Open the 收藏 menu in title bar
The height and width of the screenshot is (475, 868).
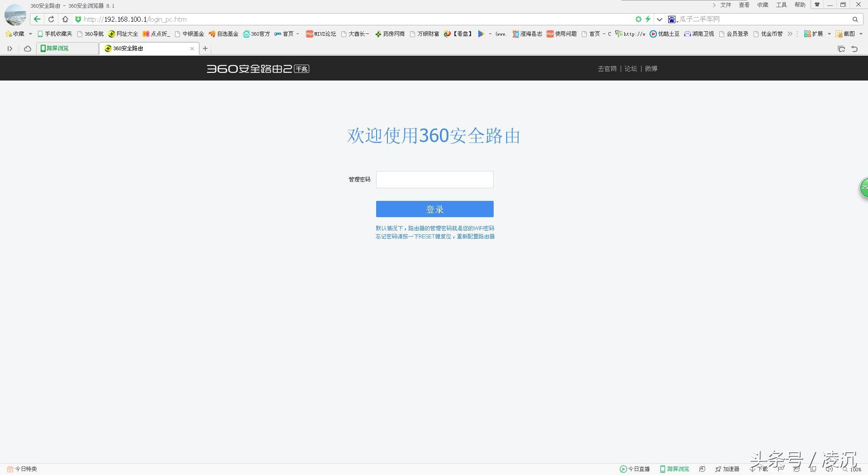point(763,5)
